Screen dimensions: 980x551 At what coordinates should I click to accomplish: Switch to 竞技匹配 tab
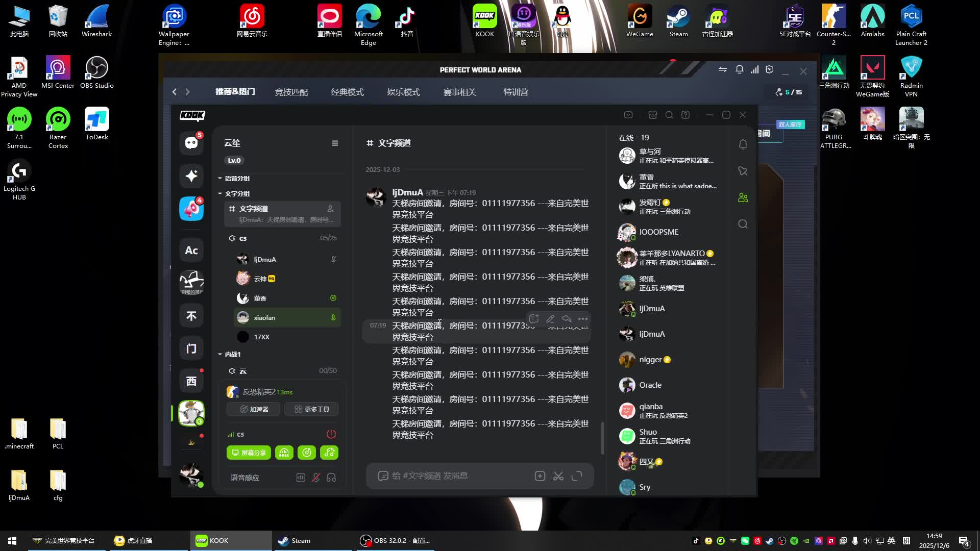click(x=291, y=92)
